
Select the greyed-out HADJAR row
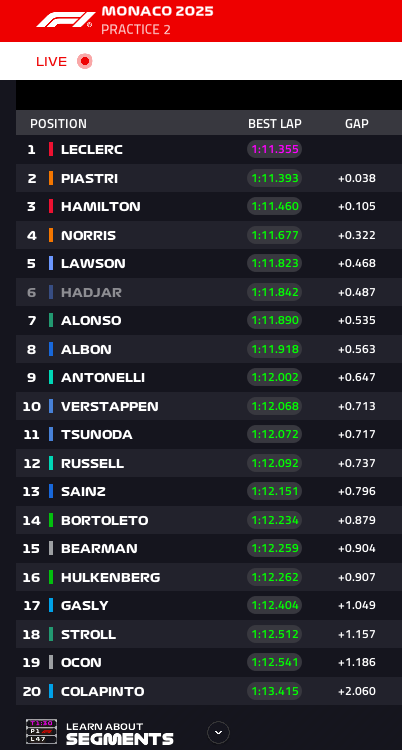coord(209,292)
